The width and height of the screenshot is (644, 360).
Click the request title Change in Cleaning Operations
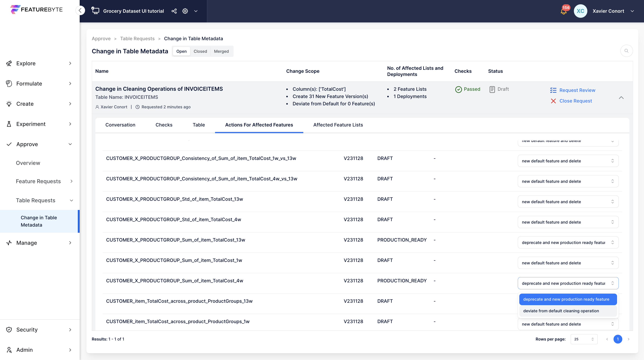[x=159, y=89]
